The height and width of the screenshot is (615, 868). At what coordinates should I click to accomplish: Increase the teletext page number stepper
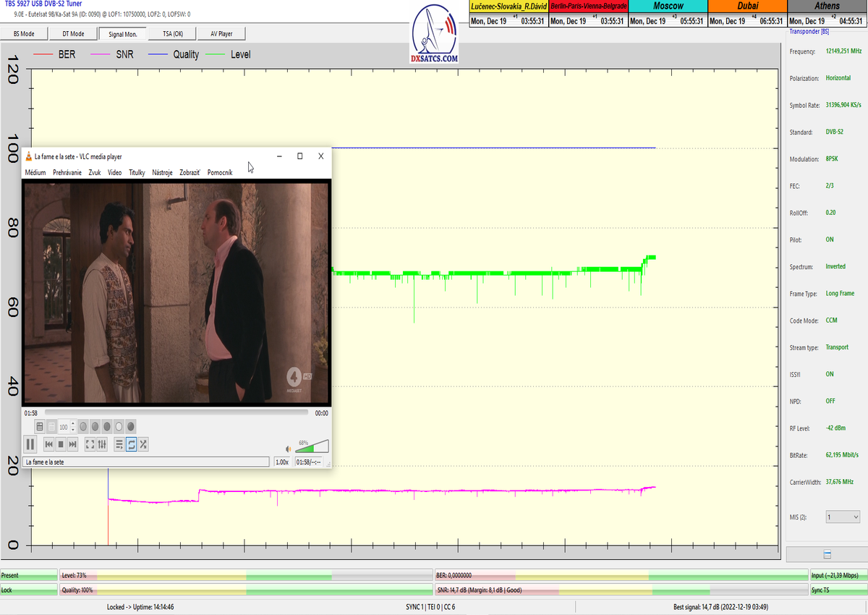72,425
